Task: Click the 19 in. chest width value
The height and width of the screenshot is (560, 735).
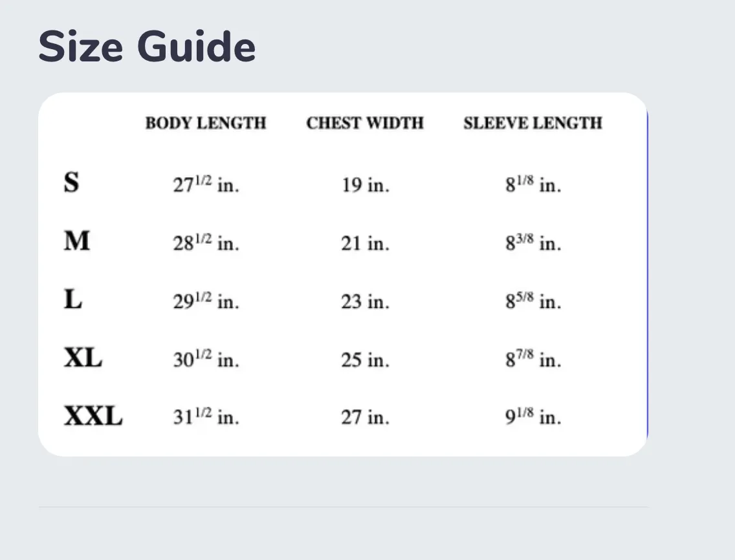Action: [365, 185]
